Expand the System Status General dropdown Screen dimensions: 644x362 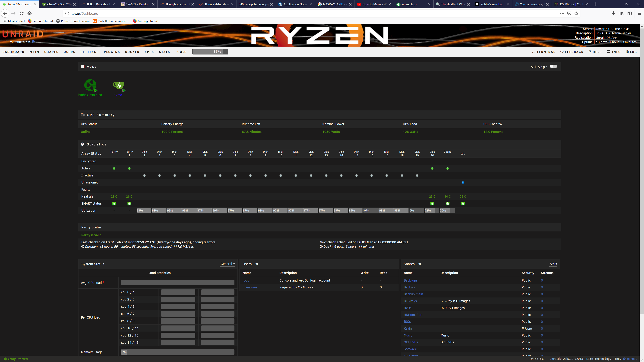pos(228,264)
